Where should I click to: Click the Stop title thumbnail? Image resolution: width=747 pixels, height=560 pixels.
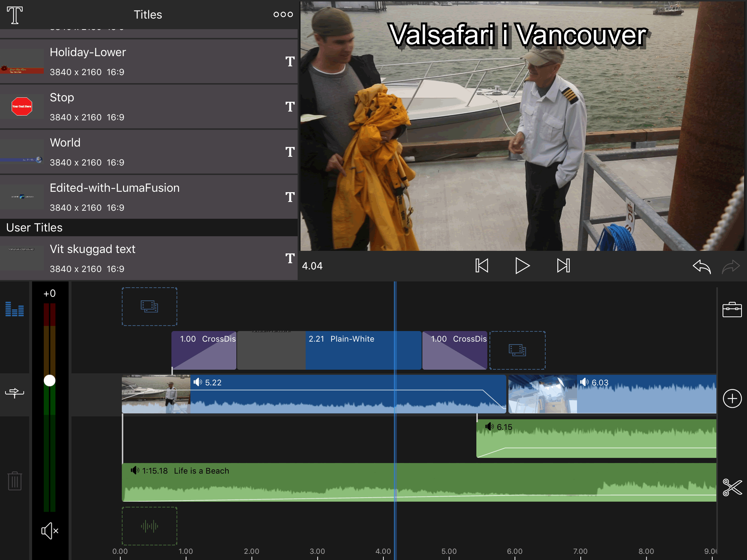click(22, 107)
